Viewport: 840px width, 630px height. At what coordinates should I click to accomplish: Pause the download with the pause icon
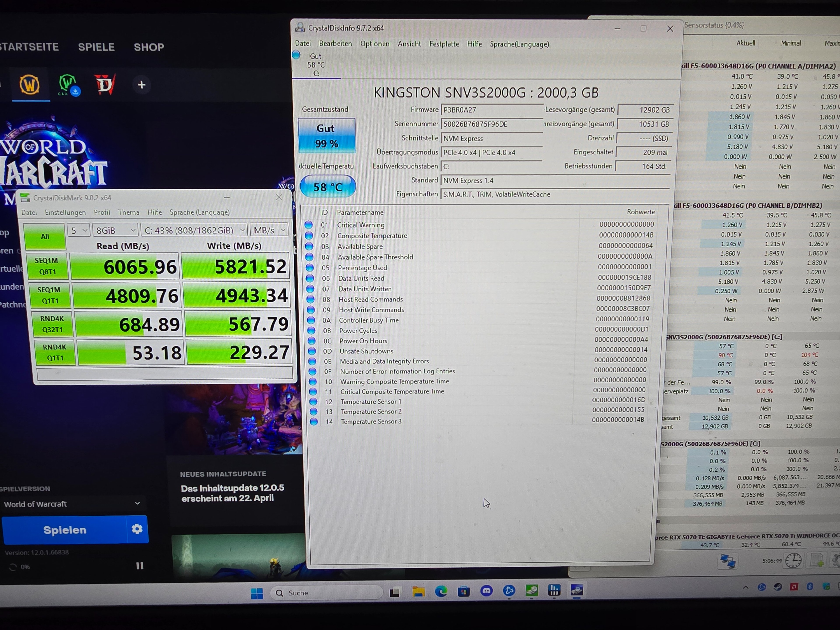(140, 566)
